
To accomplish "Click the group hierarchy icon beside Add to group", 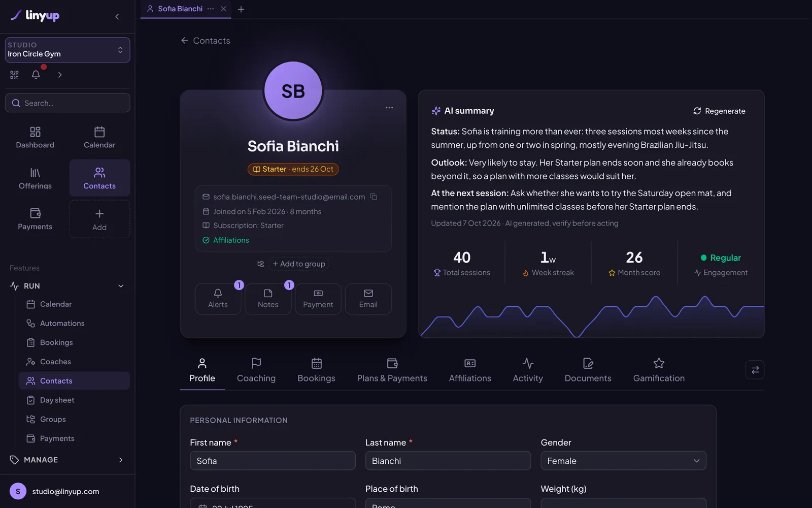I will pos(261,264).
